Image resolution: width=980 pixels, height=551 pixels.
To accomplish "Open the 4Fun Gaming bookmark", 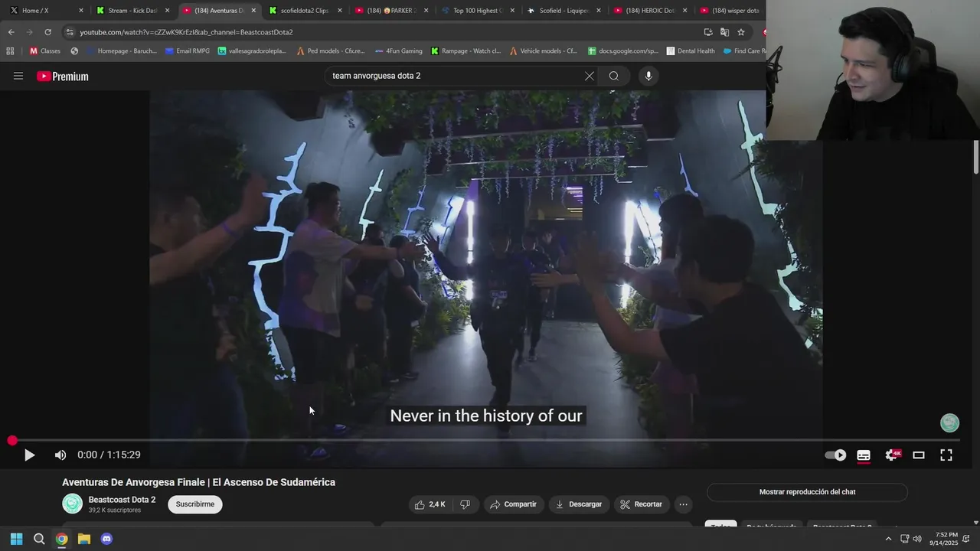I will click(398, 51).
